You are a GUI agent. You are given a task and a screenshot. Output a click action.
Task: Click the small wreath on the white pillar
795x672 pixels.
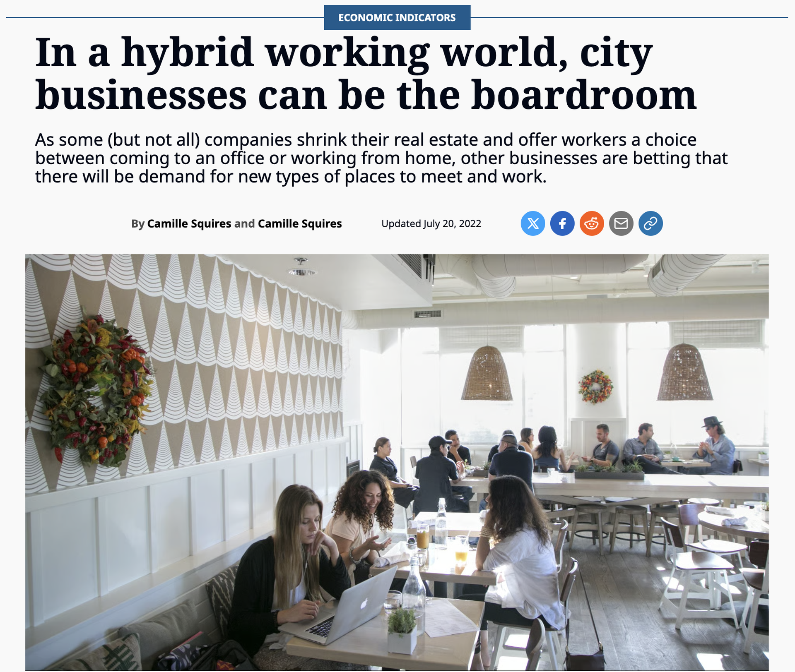point(595,387)
